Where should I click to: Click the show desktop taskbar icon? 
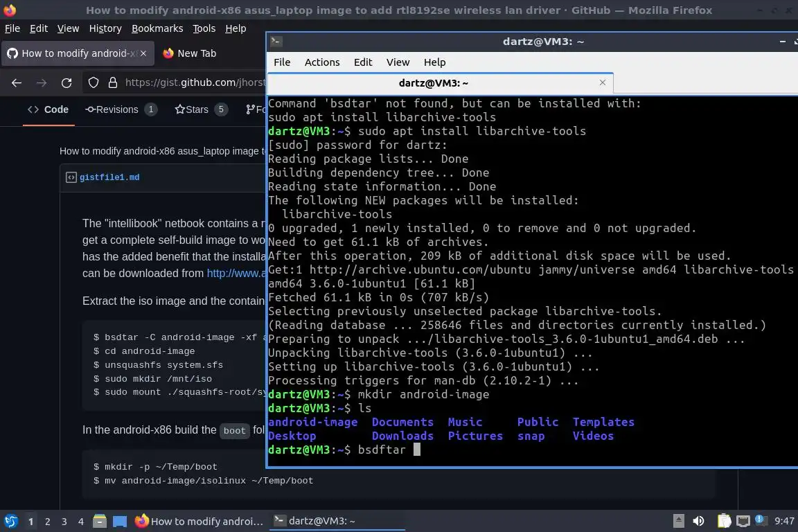point(120,522)
